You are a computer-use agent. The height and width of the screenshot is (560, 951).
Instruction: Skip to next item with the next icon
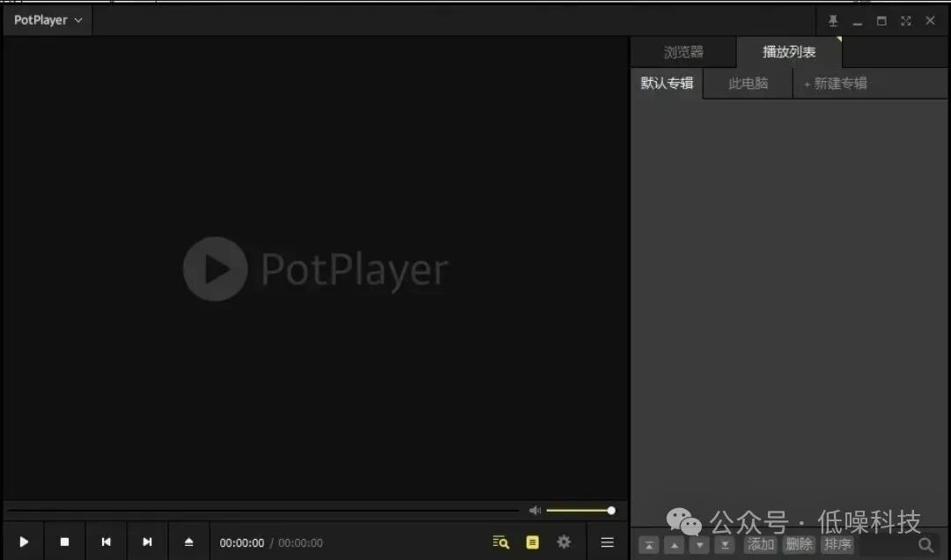(x=147, y=542)
